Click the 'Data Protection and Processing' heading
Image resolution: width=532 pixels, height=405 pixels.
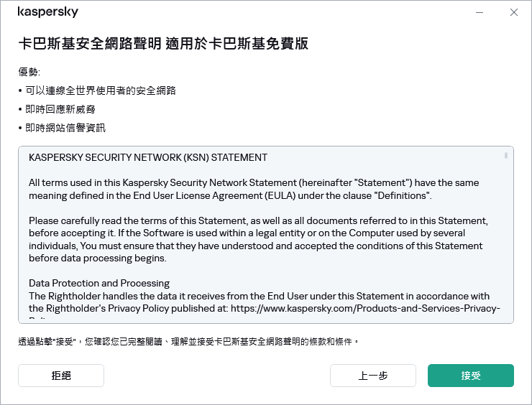pyautogui.click(x=99, y=283)
